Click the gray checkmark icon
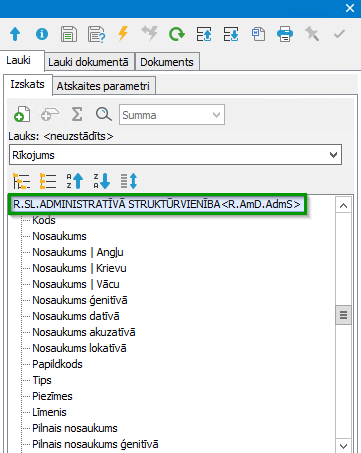 pos(339,34)
